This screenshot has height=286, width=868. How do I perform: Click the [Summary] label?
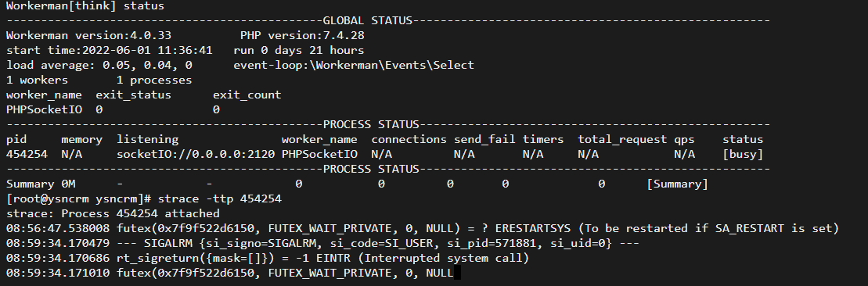pos(678,184)
